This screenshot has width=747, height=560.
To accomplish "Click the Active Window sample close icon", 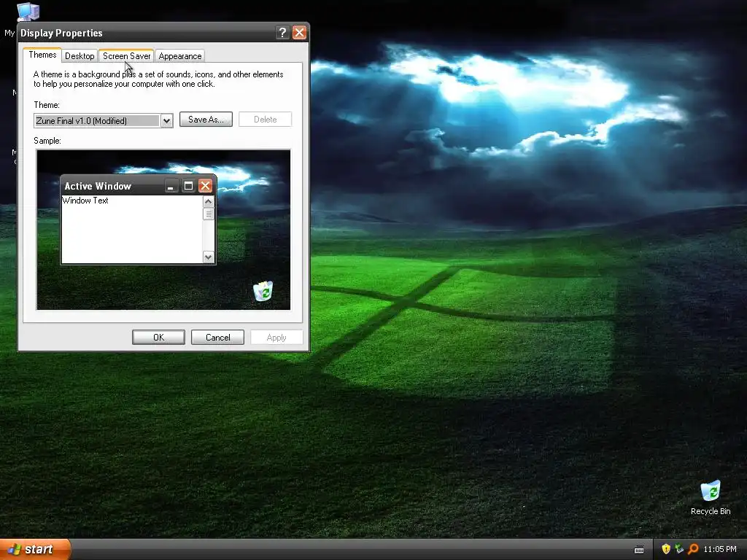I will click(x=205, y=186).
